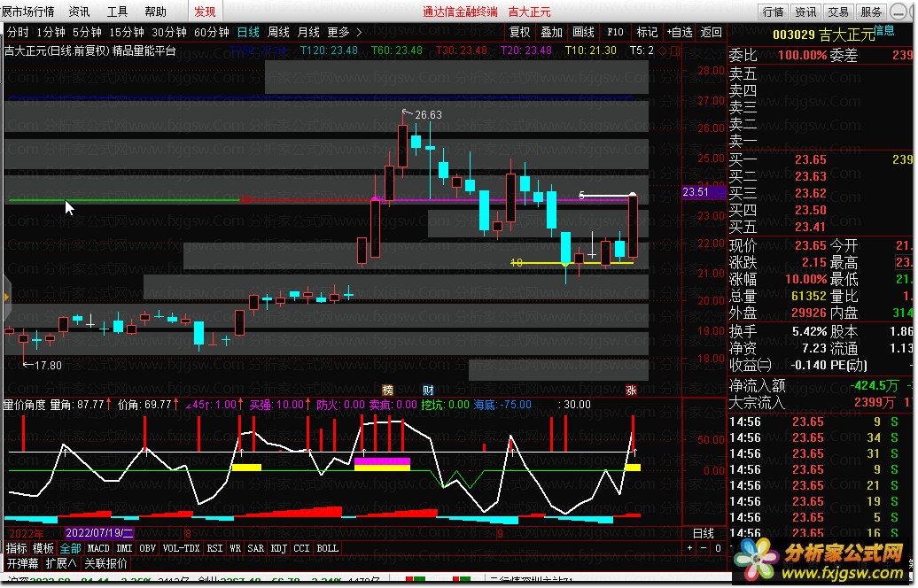
Task: Switch to the KDJ indicator
Action: pyautogui.click(x=278, y=548)
